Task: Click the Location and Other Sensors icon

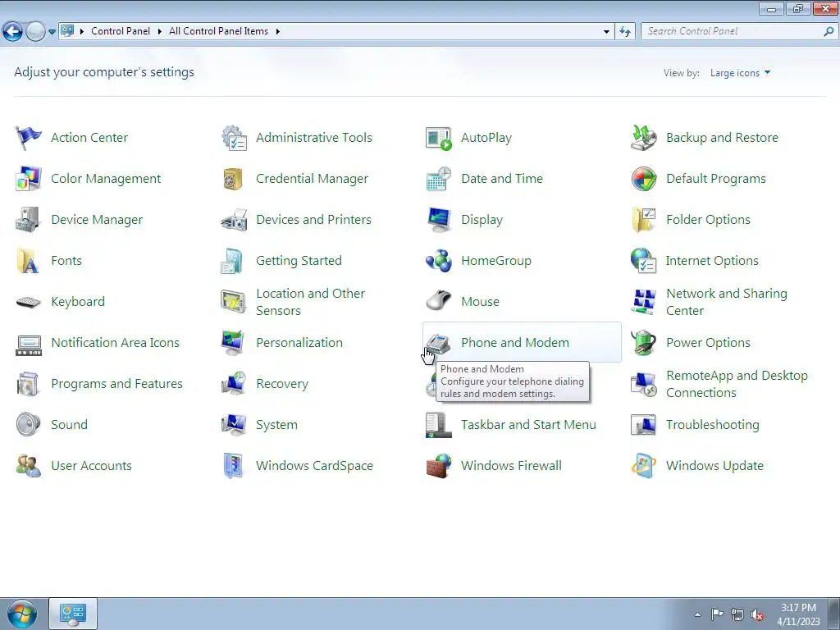Action: pos(233,302)
